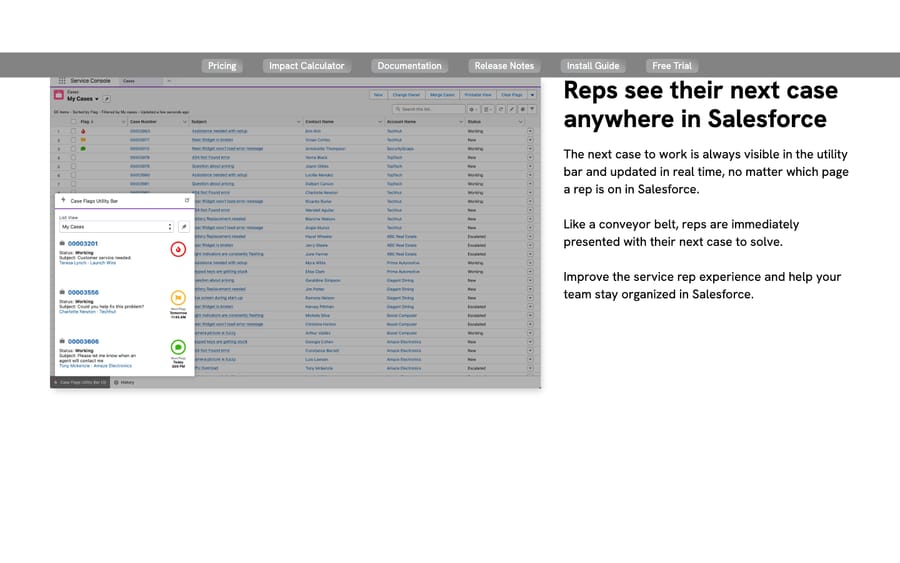Screen dimensions: 900x563
Task: Toggle the Case Flags Utility Bar footer tab
Action: point(80,382)
